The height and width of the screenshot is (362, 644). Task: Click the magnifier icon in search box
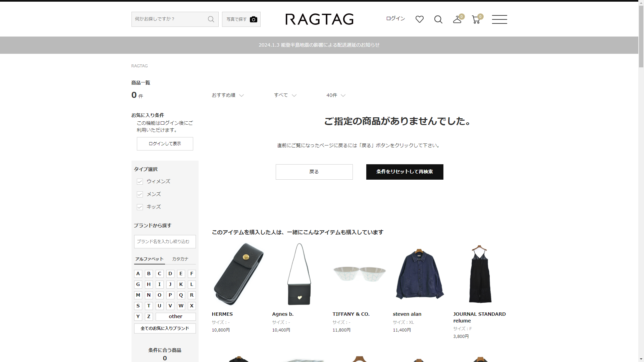211,19
